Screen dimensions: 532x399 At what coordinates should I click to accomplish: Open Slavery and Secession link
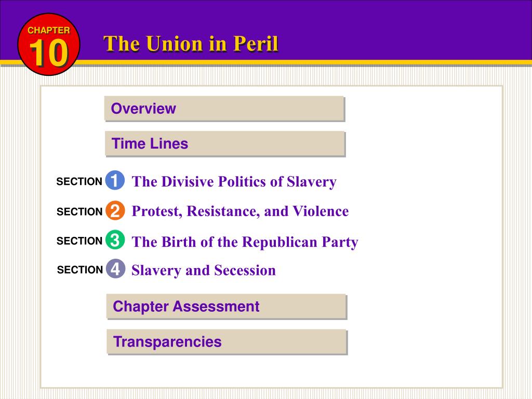[x=204, y=271]
